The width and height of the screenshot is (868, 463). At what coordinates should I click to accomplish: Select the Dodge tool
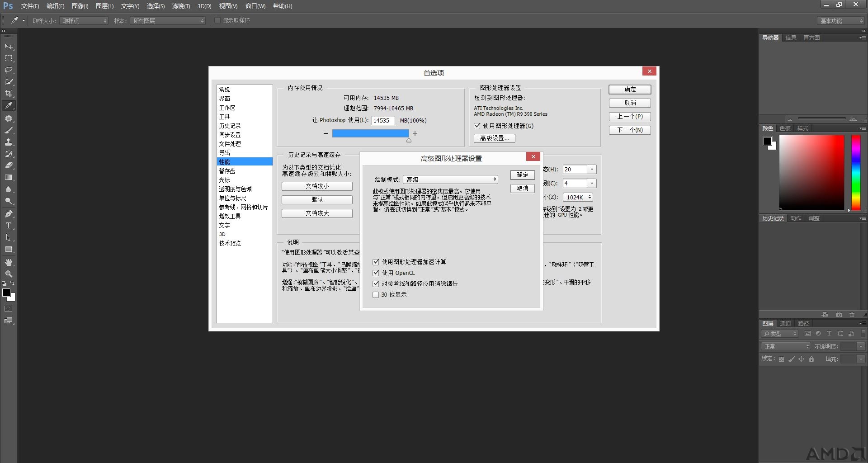(9, 201)
